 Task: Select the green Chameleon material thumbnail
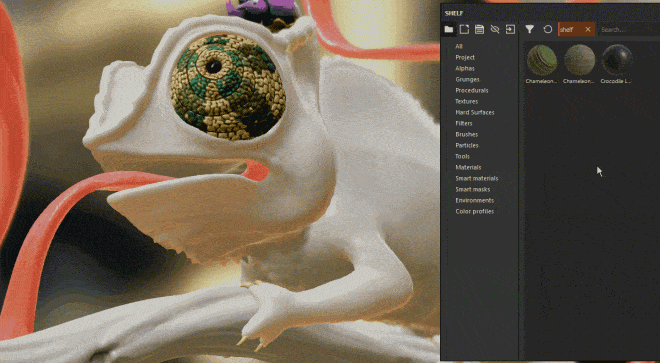tap(542, 60)
